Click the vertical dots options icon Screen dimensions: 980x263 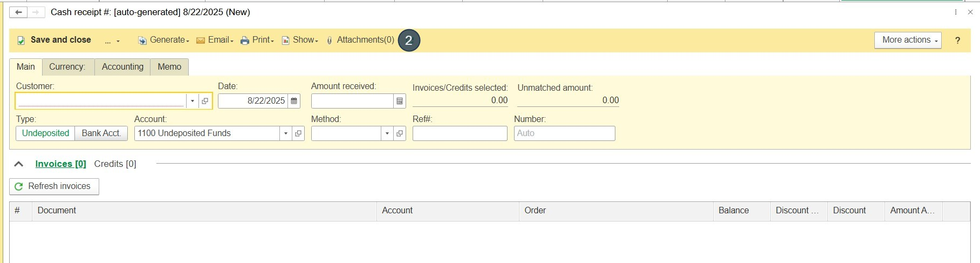tap(956, 12)
